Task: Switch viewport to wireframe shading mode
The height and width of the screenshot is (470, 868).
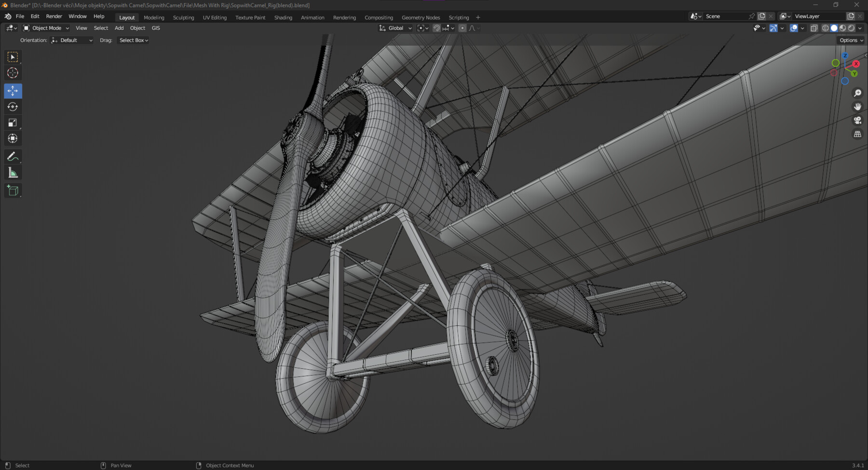Action: [826, 27]
